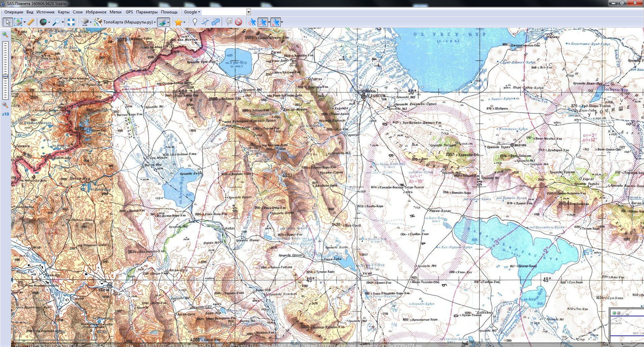Open the Помощь menu
This screenshot has width=644, height=347.
click(x=169, y=12)
